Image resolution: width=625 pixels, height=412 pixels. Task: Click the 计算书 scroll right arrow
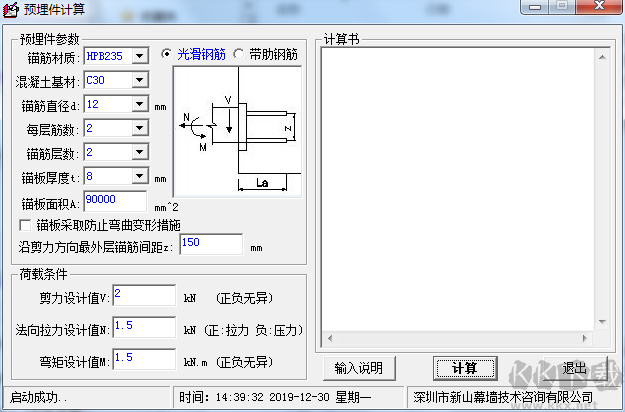585,338
